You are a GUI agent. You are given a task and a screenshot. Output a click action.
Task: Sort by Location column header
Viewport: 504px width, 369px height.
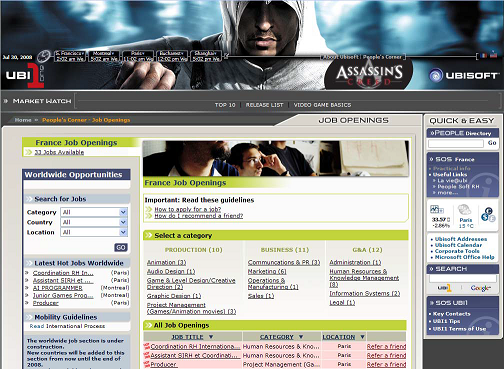pos(339,337)
